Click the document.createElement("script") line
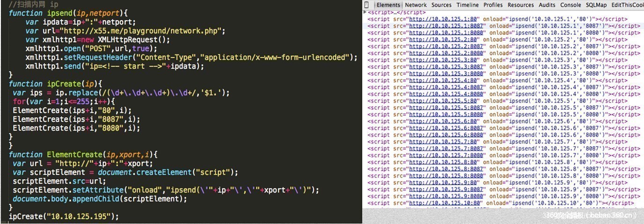The height and width of the screenshot is (224, 644). tap(125, 172)
